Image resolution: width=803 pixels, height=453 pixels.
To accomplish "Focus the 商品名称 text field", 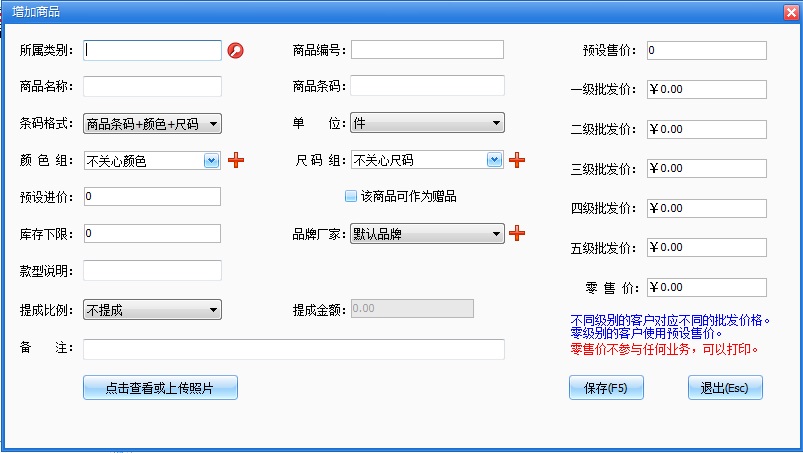I will [x=152, y=87].
